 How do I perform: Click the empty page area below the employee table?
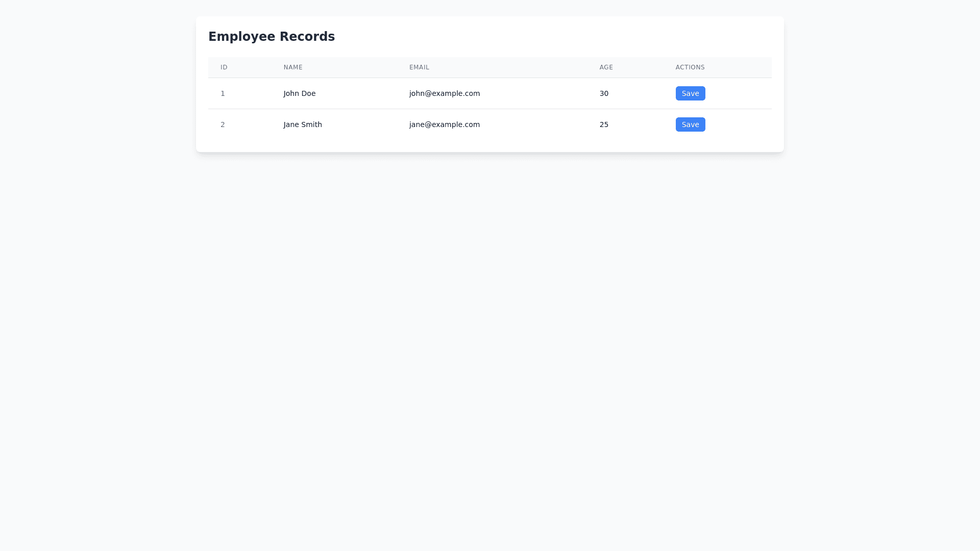pos(490,332)
